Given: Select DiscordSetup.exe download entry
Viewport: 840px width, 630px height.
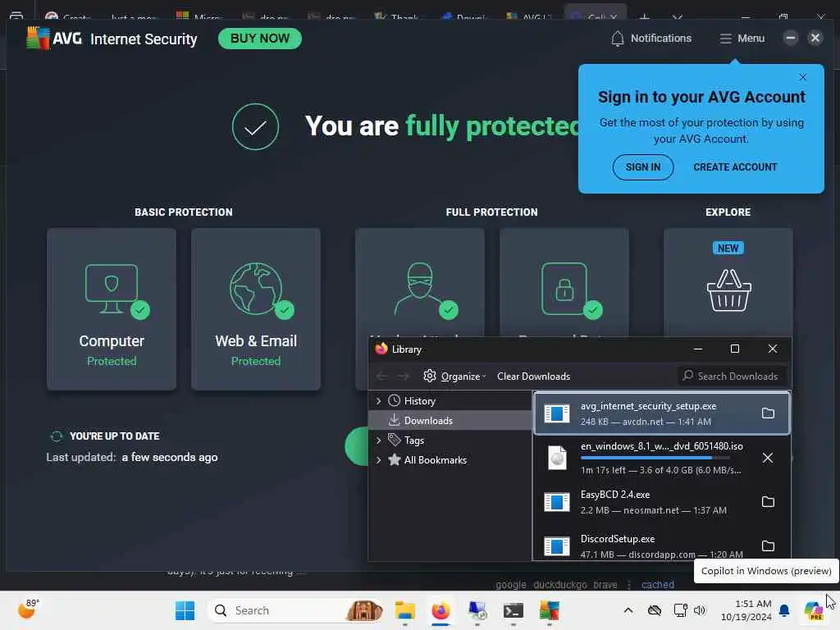Looking at the screenshot, I should click(x=662, y=544).
